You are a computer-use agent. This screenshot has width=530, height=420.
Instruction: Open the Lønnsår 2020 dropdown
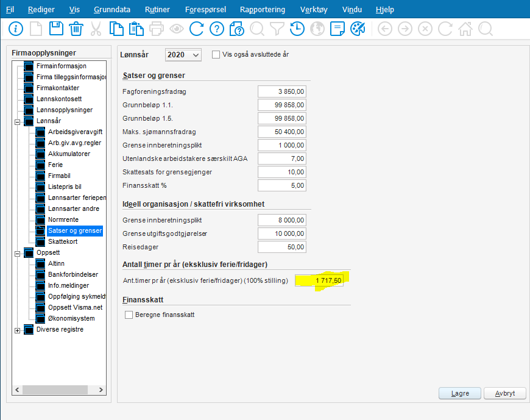click(x=183, y=55)
